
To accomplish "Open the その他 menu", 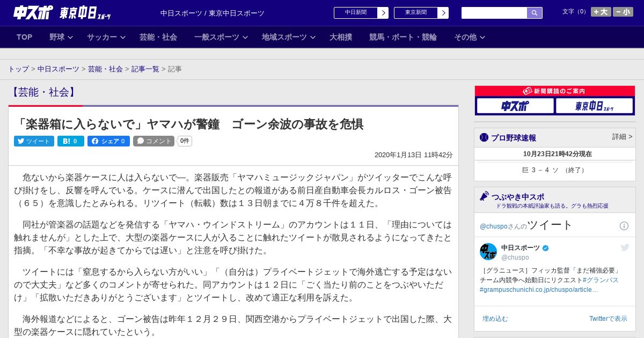I will pos(465,37).
